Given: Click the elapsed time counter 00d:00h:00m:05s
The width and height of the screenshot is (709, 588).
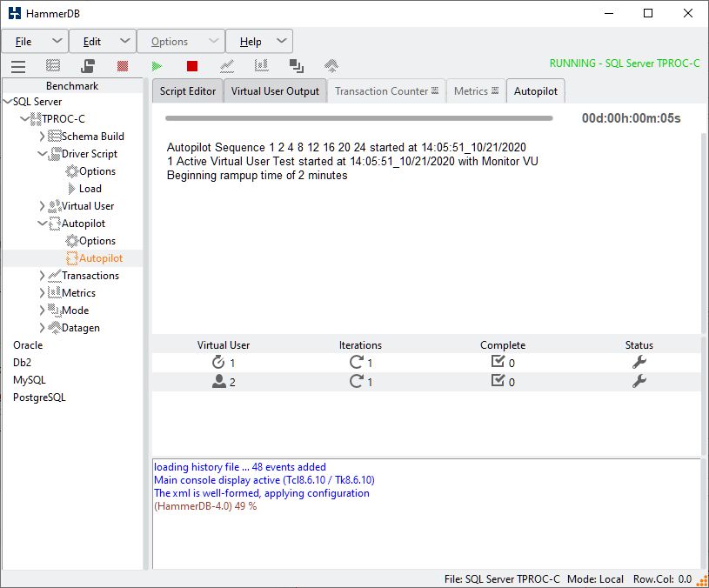Looking at the screenshot, I should point(631,118).
